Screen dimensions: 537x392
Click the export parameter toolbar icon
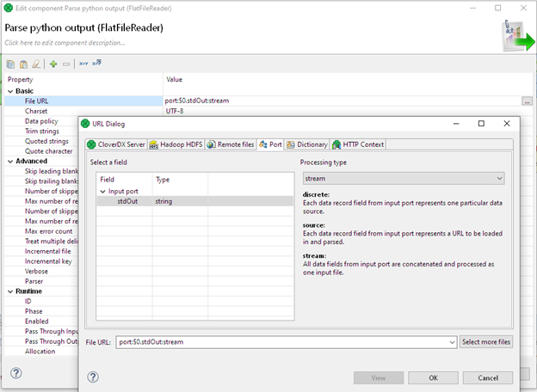tap(96, 63)
